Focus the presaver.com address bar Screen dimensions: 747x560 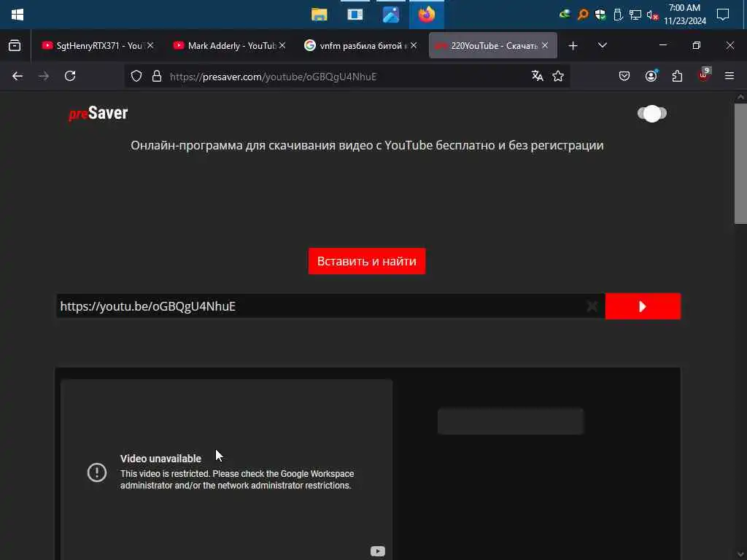click(x=345, y=76)
